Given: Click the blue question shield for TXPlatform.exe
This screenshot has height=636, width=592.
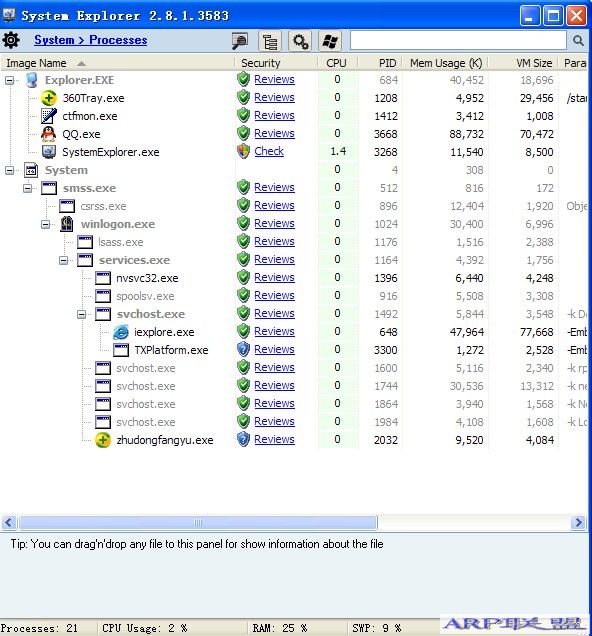Looking at the screenshot, I should pyautogui.click(x=243, y=349).
